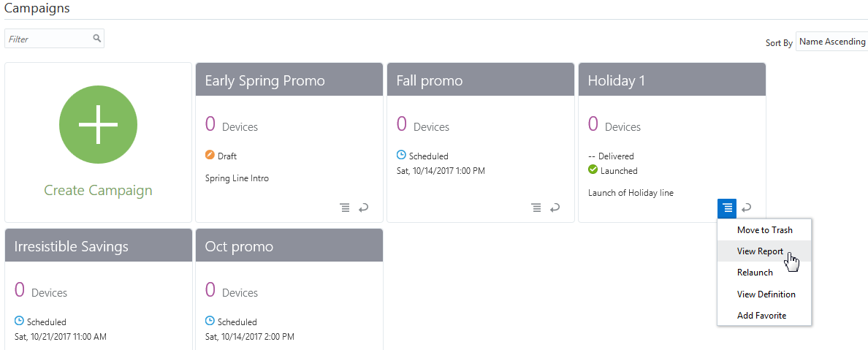Choose View Definition menu entry
The width and height of the screenshot is (868, 350).
[x=766, y=294]
